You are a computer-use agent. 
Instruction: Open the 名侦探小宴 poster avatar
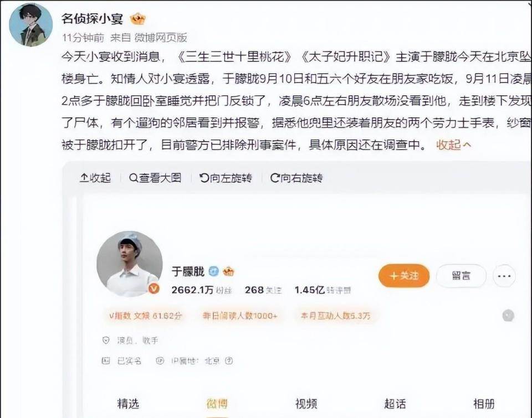31,25
